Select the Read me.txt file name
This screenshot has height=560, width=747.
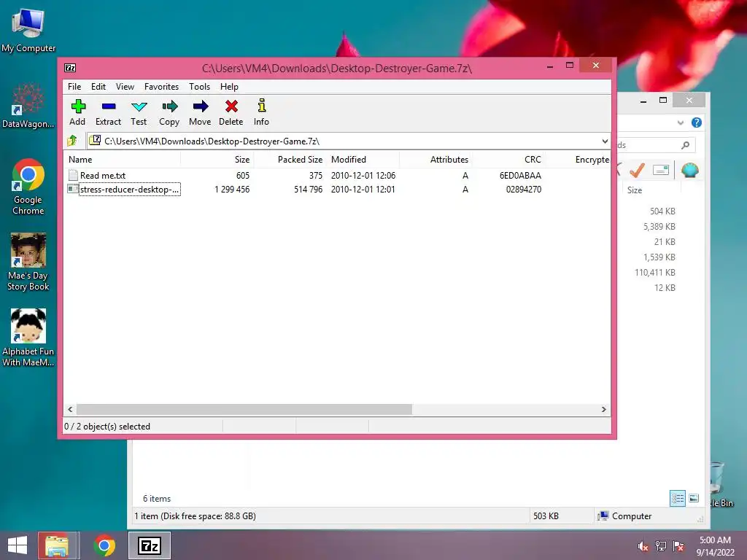pyautogui.click(x=102, y=175)
